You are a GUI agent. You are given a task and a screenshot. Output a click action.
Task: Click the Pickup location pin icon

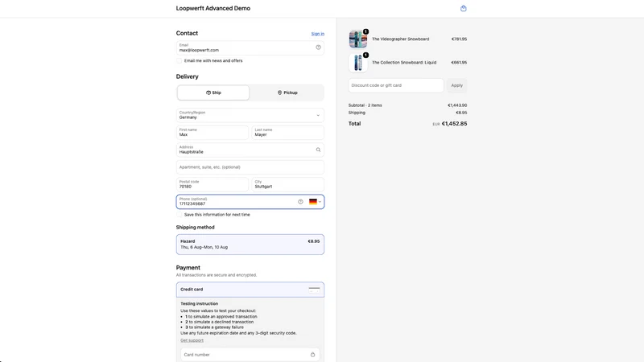279,93
